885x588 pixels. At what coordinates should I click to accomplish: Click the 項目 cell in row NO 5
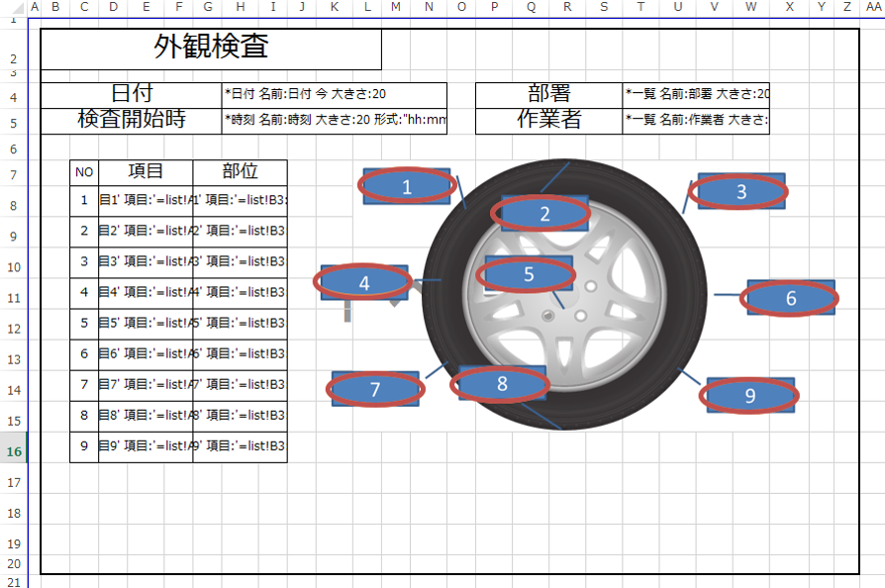click(x=146, y=323)
